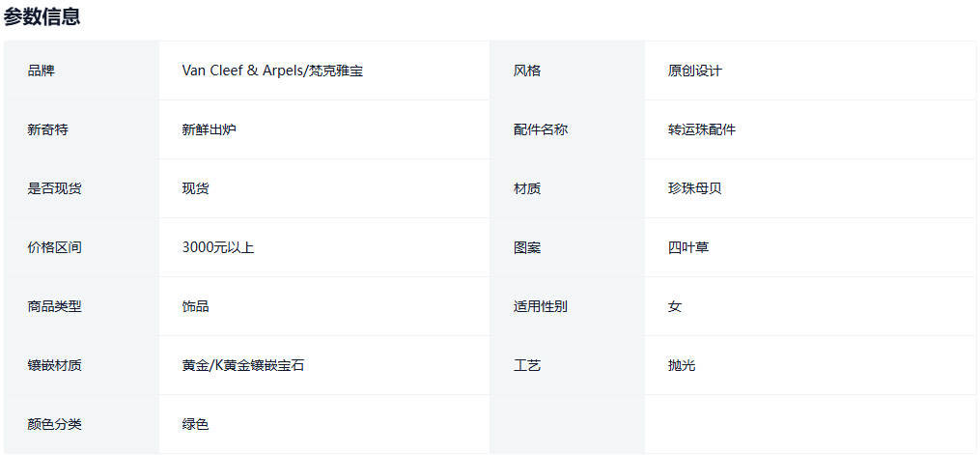Click the 价格区间 label cell
Screen dimensions: 980x455
(55, 247)
